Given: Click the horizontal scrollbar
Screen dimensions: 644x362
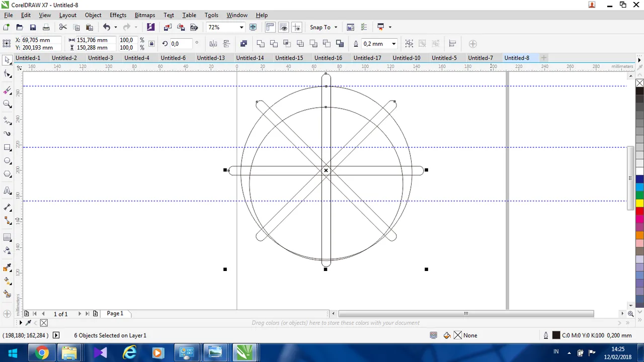Looking at the screenshot, I should click(466, 314).
